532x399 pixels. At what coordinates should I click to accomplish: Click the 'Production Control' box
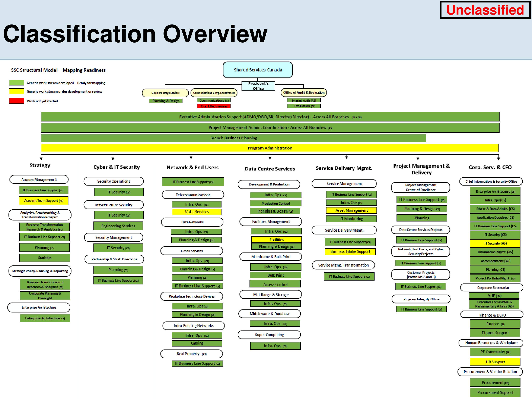pos(276,203)
